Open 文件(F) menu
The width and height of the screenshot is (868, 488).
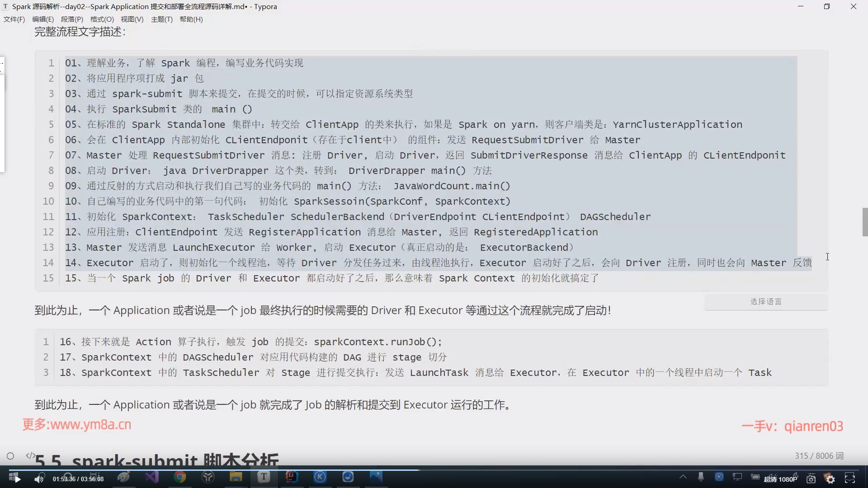[14, 19]
